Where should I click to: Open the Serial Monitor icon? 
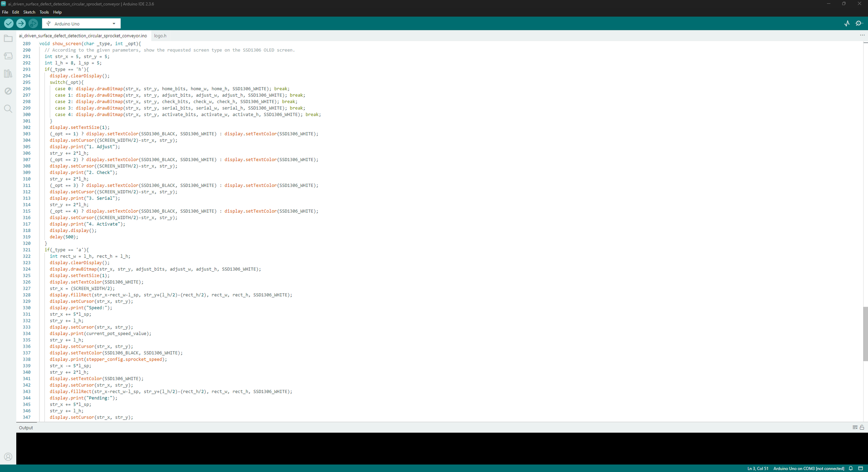tap(859, 24)
